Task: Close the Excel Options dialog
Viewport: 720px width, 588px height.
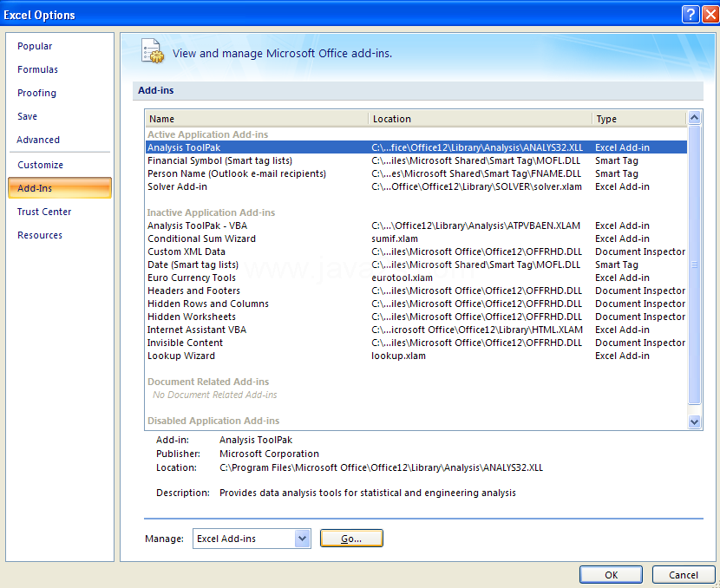Action: (710, 15)
